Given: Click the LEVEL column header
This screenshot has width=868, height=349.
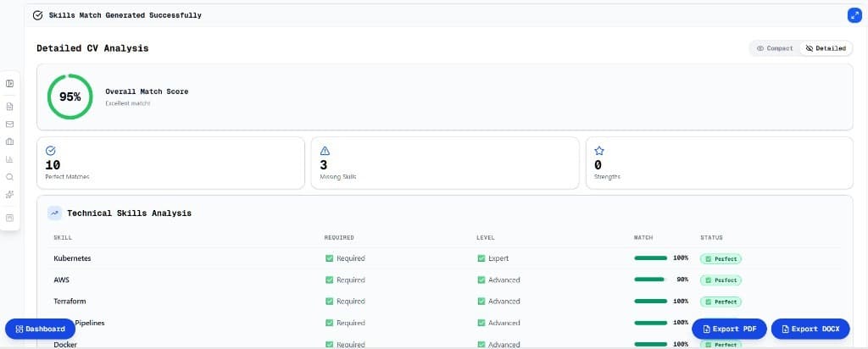Looking at the screenshot, I should tap(486, 238).
